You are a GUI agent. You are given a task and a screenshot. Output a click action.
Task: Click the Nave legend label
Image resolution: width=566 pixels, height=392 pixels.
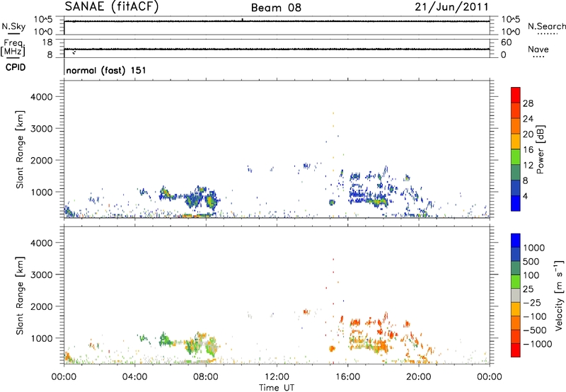(x=538, y=49)
